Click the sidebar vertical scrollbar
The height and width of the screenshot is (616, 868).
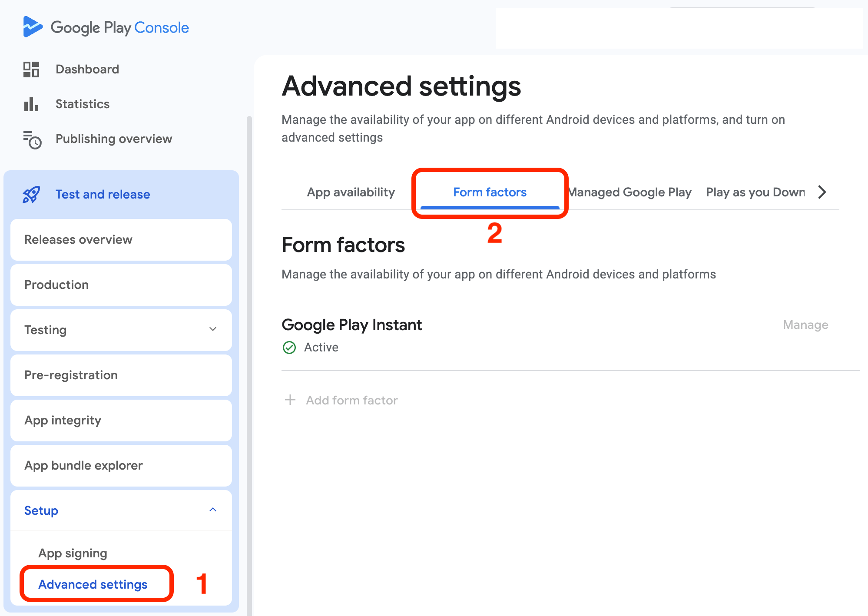[249, 365]
